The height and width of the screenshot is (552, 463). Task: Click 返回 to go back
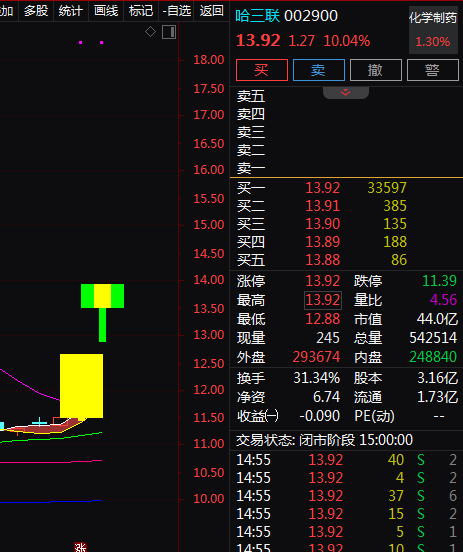click(x=212, y=11)
